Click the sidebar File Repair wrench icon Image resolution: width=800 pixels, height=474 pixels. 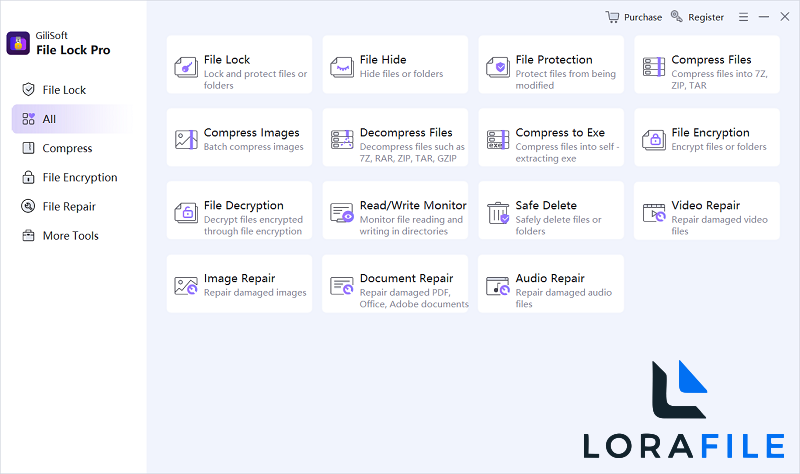point(28,206)
